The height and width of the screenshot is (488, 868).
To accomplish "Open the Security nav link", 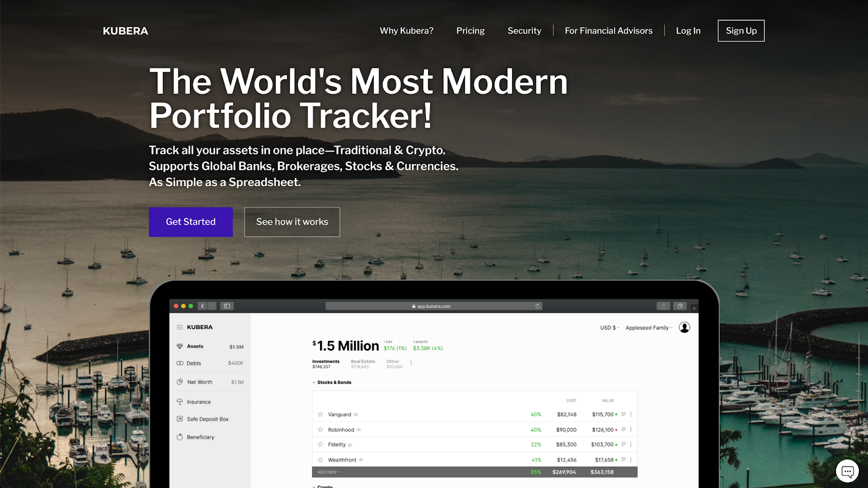I will click(x=524, y=31).
